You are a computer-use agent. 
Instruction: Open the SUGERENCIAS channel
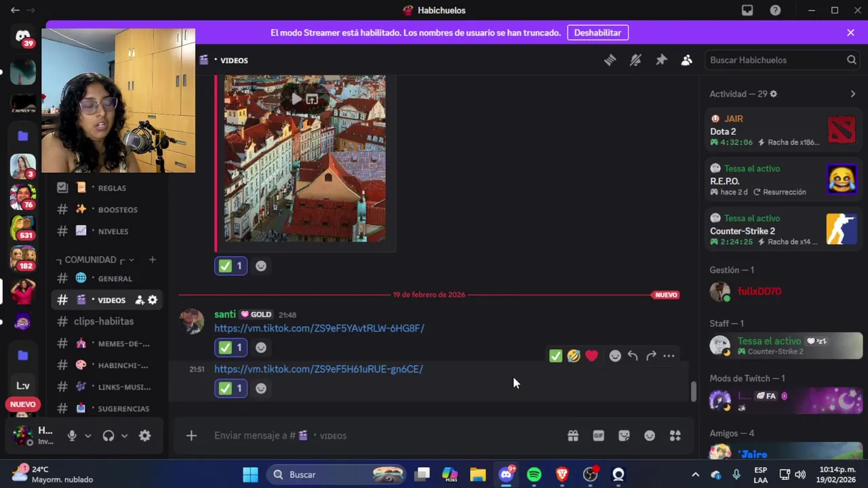coord(108,409)
